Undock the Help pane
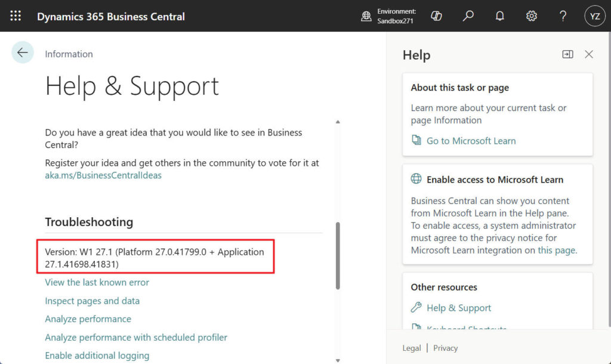 tap(567, 54)
